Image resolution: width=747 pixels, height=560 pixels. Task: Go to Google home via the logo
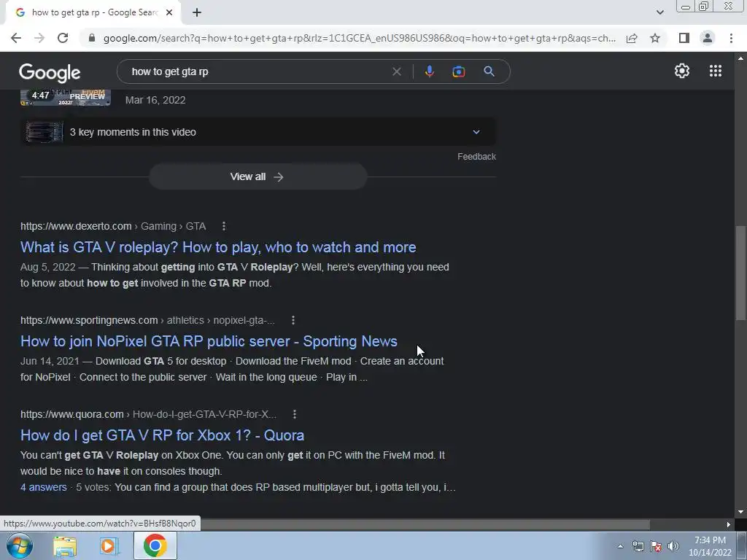click(x=50, y=73)
